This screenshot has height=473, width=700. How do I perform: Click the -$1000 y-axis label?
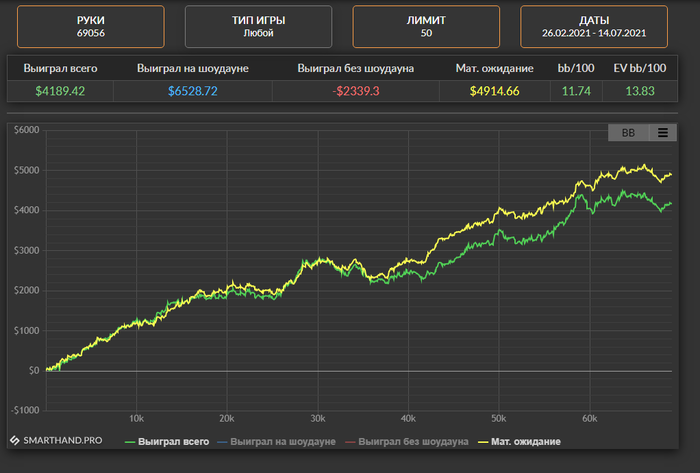tap(25, 410)
